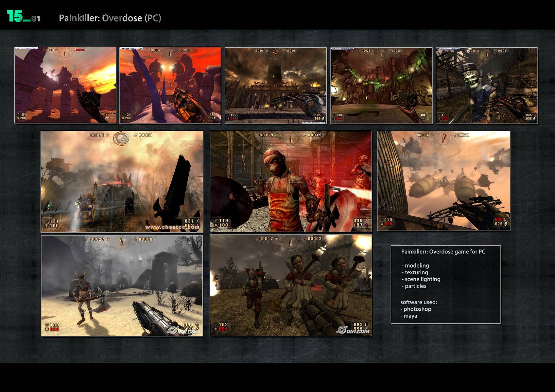The width and height of the screenshot is (555, 392).
Task: Click the page number '15_01' logo
Action: (x=24, y=16)
